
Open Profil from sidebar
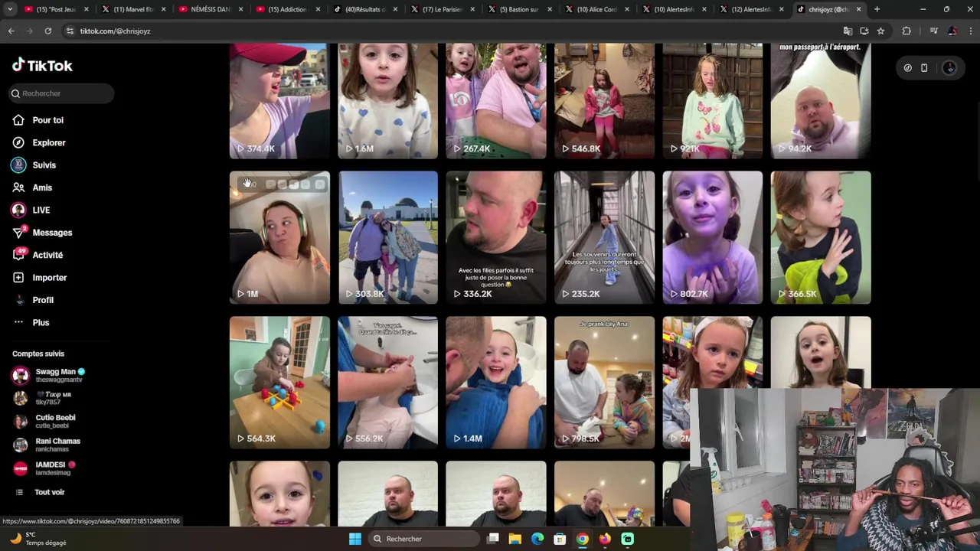pyautogui.click(x=33, y=300)
